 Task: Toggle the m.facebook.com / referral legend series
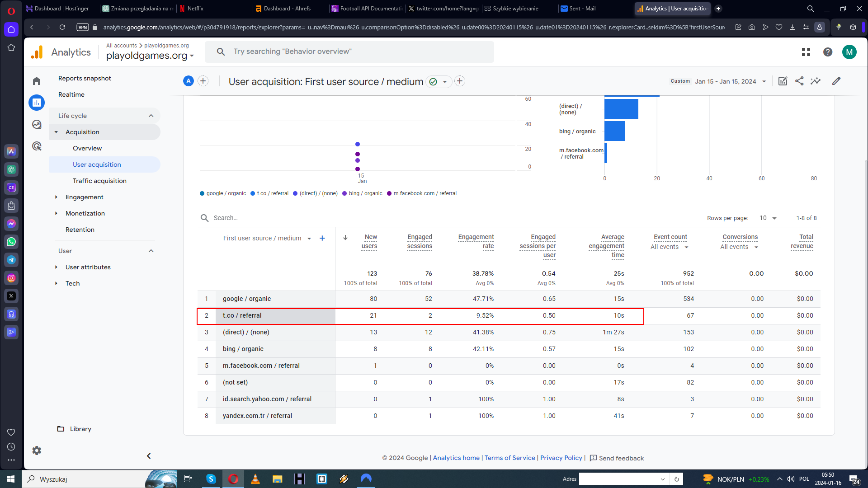pyautogui.click(x=422, y=193)
